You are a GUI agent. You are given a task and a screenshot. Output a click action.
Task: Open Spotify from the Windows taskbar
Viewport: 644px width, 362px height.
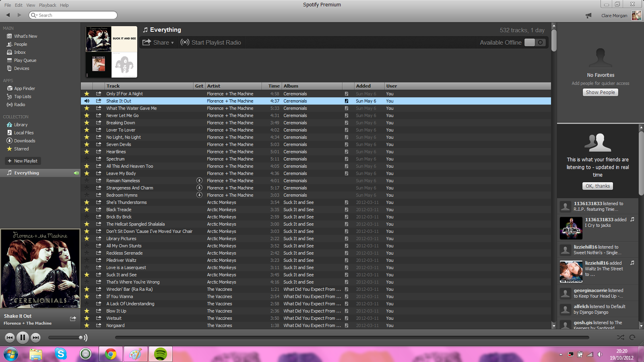point(161,354)
